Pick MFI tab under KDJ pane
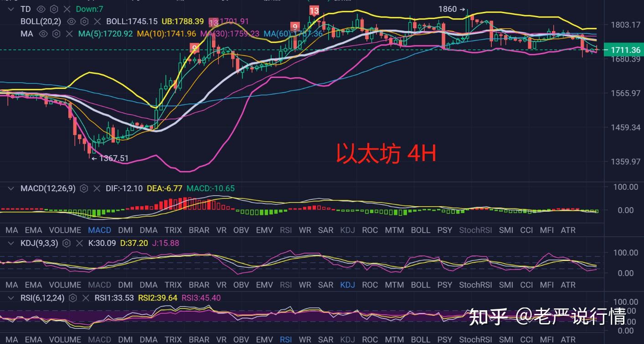This screenshot has height=344, width=644. pyautogui.click(x=546, y=285)
